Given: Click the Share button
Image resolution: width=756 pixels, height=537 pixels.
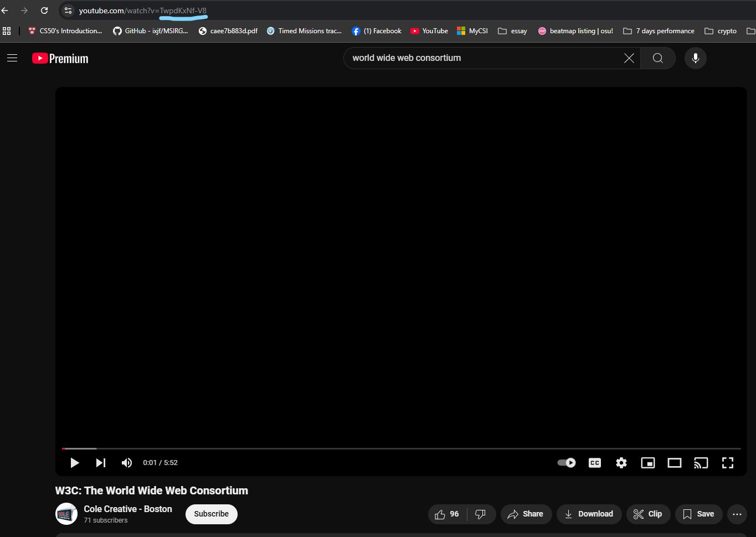Looking at the screenshot, I should 526,514.
